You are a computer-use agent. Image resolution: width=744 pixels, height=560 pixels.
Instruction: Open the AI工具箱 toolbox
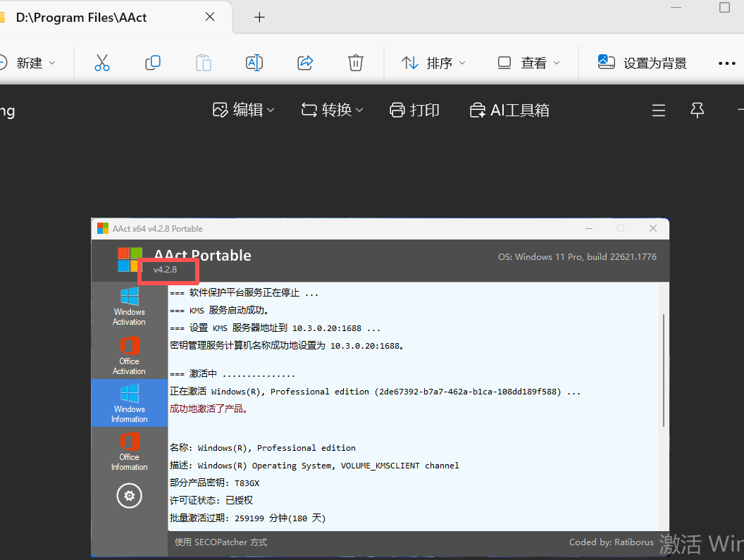coord(509,110)
